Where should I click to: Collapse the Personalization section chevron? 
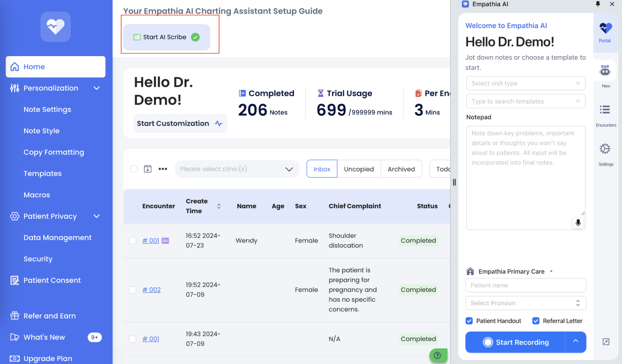coord(97,88)
